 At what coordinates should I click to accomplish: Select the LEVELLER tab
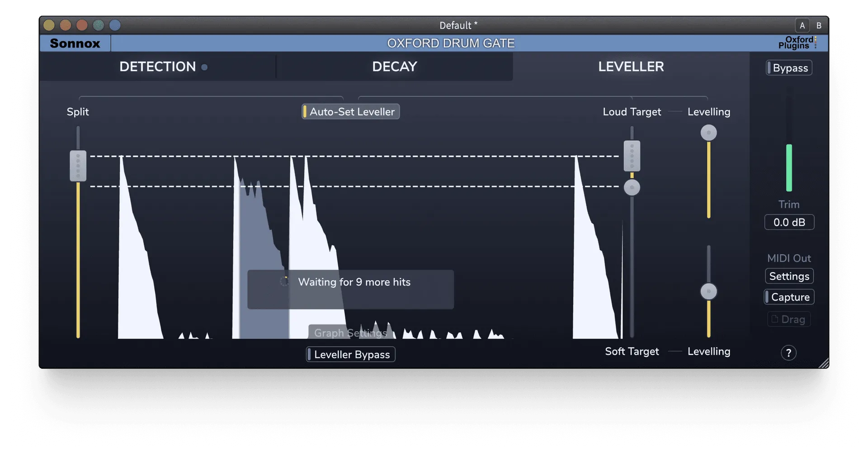click(631, 67)
